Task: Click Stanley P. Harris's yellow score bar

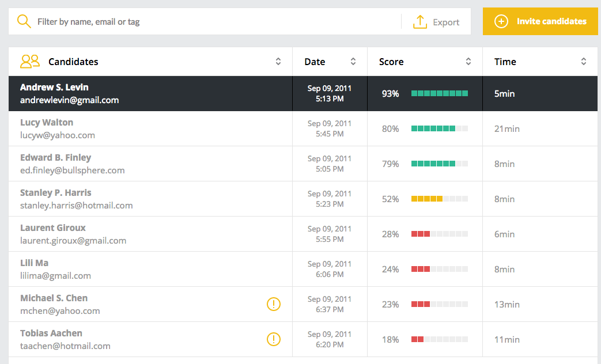Action: tap(440, 199)
